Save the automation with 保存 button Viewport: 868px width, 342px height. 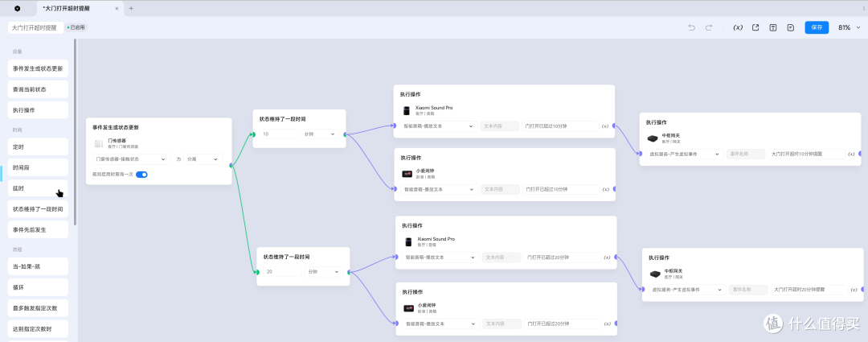click(817, 27)
